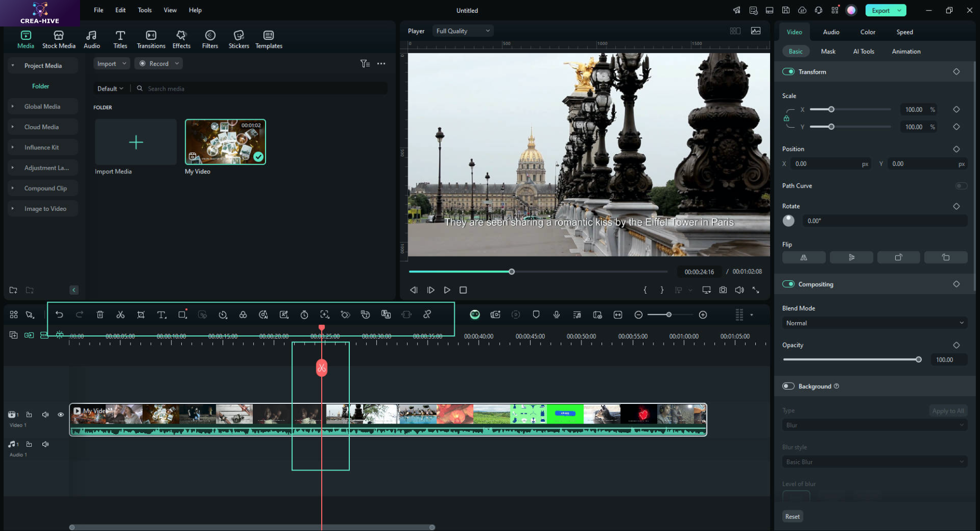The height and width of the screenshot is (531, 980).
Task: Play the video in player
Action: click(447, 290)
